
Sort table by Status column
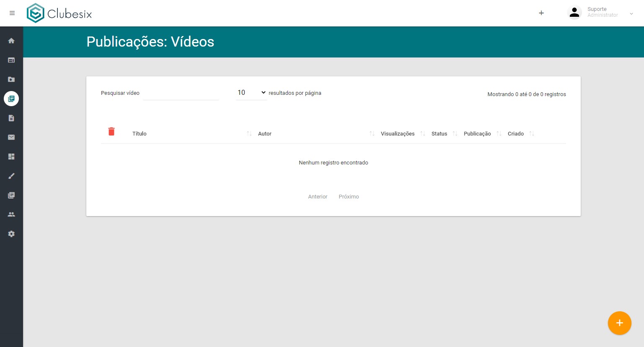[x=439, y=134]
